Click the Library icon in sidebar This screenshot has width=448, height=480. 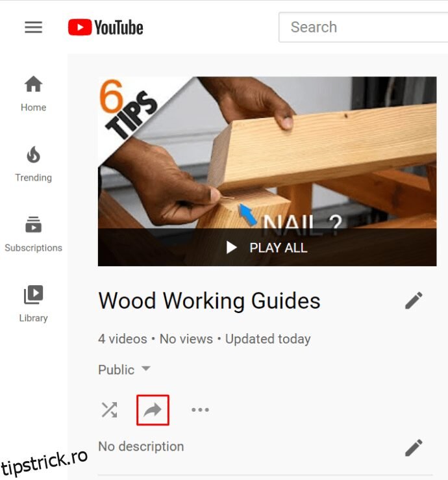tap(33, 294)
